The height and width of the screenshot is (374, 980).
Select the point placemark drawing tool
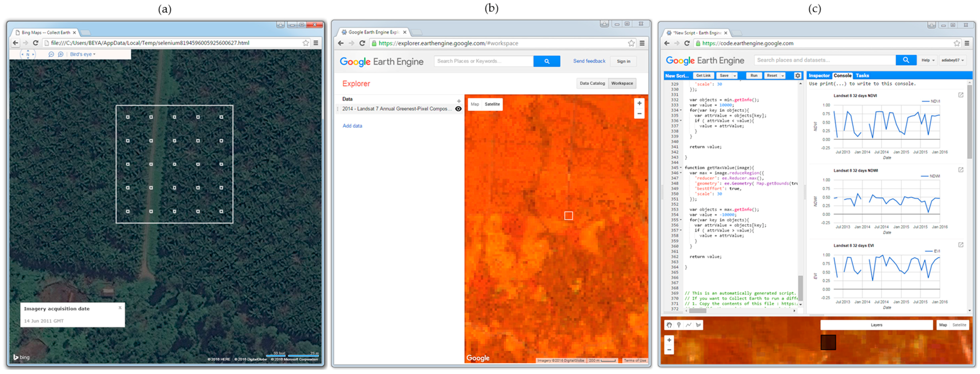coord(679,325)
